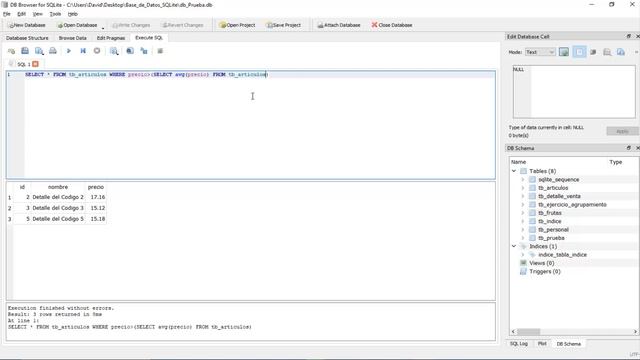Expand the tb_articulos table

pos(523,188)
